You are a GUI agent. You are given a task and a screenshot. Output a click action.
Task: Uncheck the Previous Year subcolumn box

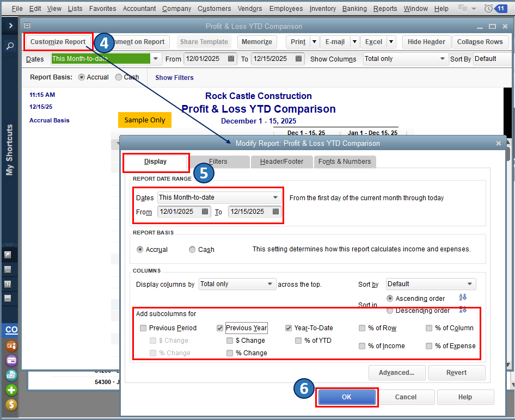pyautogui.click(x=220, y=328)
